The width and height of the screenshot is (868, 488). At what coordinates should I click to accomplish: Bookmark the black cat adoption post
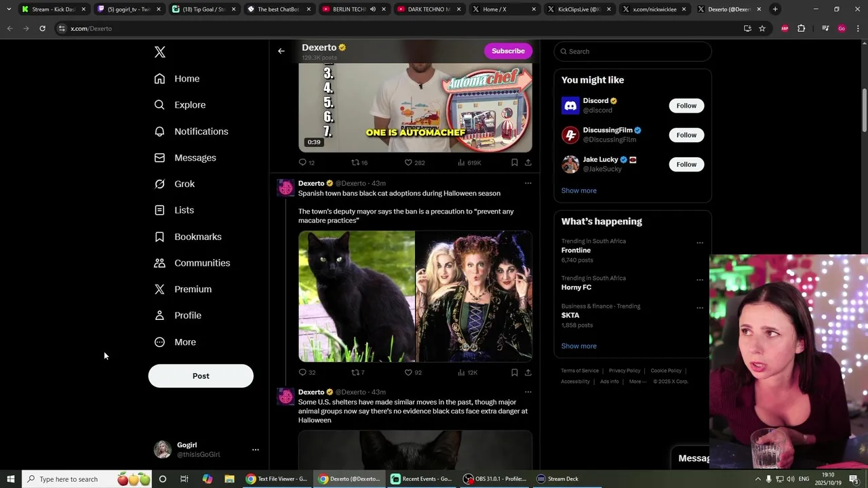(x=515, y=372)
